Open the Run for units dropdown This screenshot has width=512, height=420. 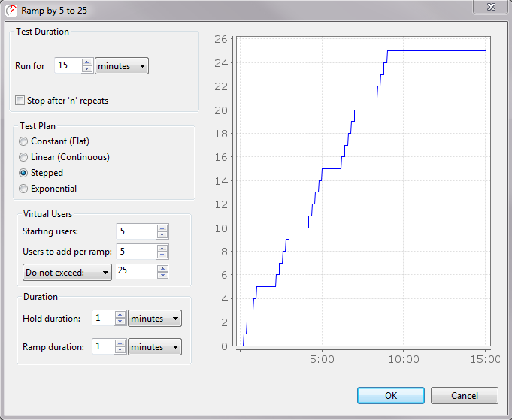(x=122, y=66)
